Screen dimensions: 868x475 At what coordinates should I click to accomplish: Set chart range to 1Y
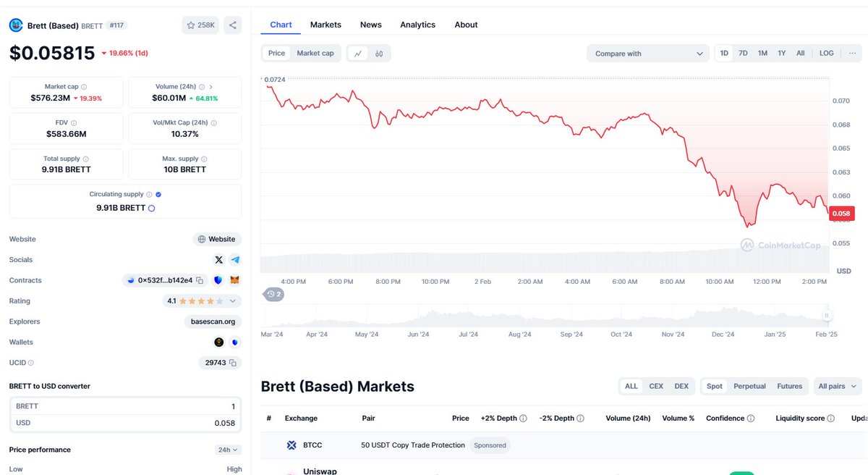pyautogui.click(x=782, y=54)
